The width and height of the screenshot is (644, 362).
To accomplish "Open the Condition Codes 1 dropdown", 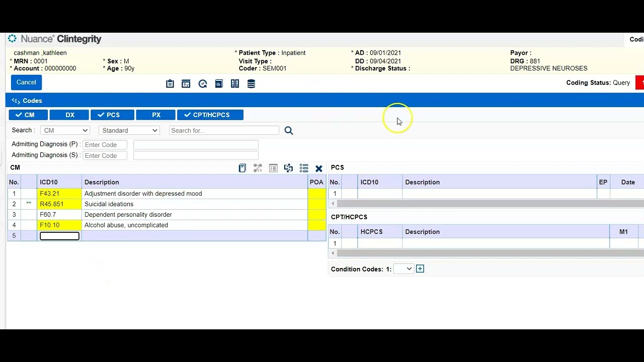I will tap(404, 269).
